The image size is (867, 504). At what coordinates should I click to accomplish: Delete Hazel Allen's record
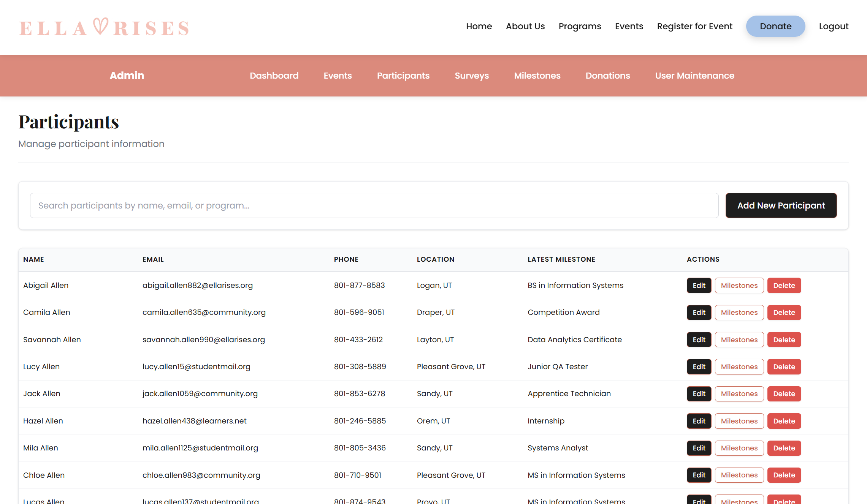(784, 421)
